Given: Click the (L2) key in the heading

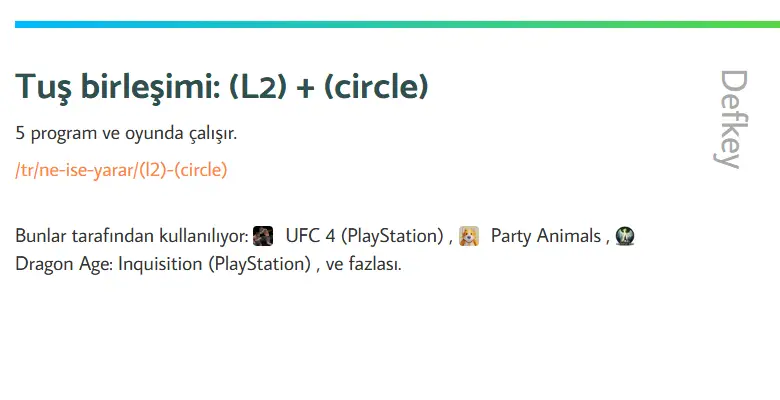Looking at the screenshot, I should click(258, 87).
